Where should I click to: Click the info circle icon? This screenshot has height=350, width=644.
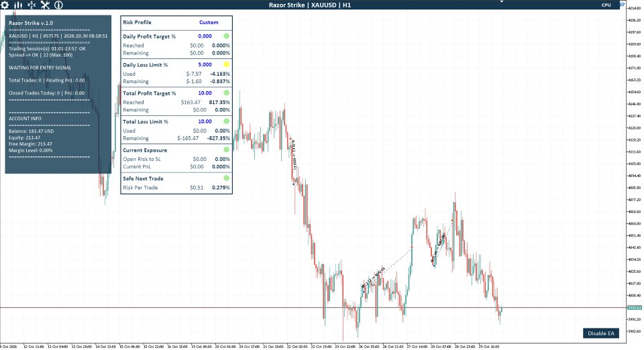(59, 5)
